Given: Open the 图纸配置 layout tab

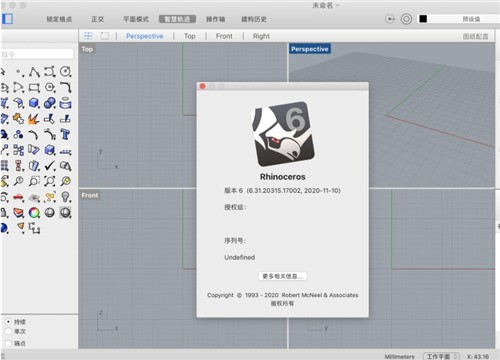Looking at the screenshot, I should (475, 36).
